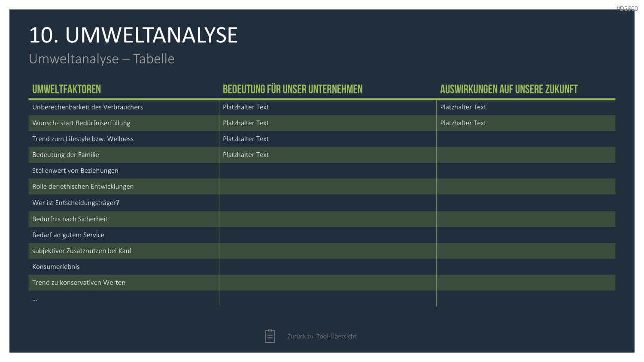Click Platzhalter Text in Auswirkungen column, Unberechenbarkeit row
644x362 pixels.
tap(463, 107)
